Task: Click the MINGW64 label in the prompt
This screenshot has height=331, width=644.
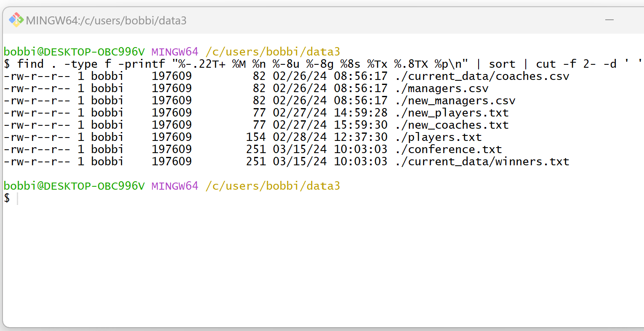Action: tap(174, 51)
